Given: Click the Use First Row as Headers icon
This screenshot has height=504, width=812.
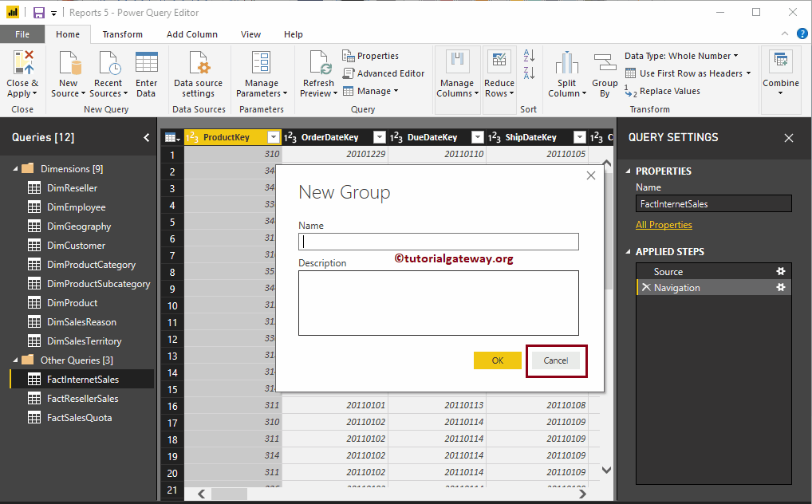Looking at the screenshot, I should point(631,73).
